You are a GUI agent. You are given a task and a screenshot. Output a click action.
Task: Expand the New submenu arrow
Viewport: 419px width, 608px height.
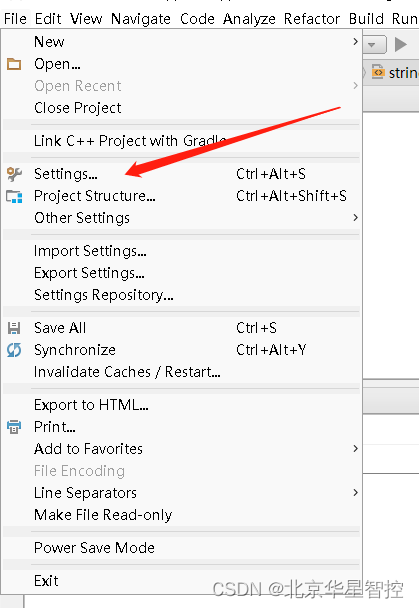click(355, 41)
